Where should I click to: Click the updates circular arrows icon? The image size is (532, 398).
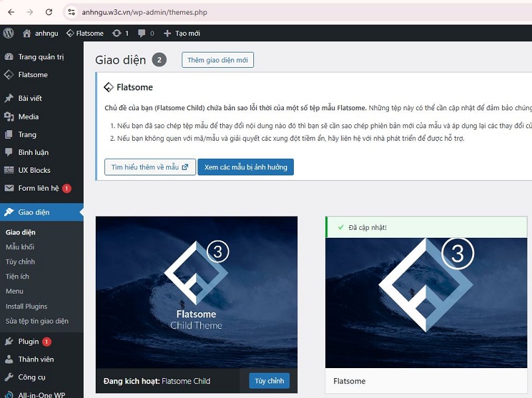[116, 33]
